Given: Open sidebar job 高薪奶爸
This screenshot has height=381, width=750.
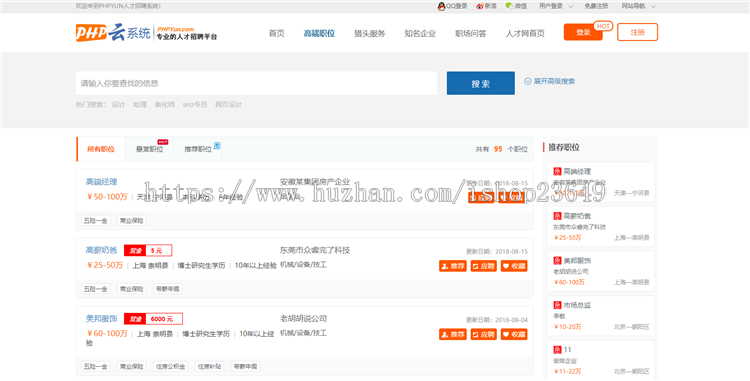Looking at the screenshot, I should [577, 216].
